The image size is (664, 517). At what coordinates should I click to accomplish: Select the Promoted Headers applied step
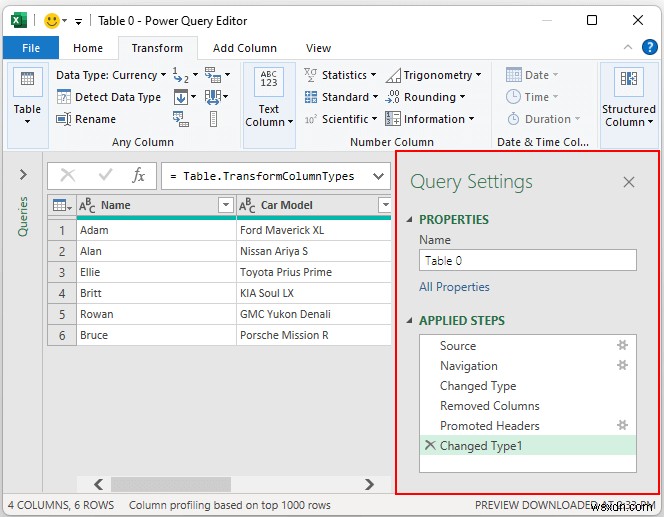point(528,426)
